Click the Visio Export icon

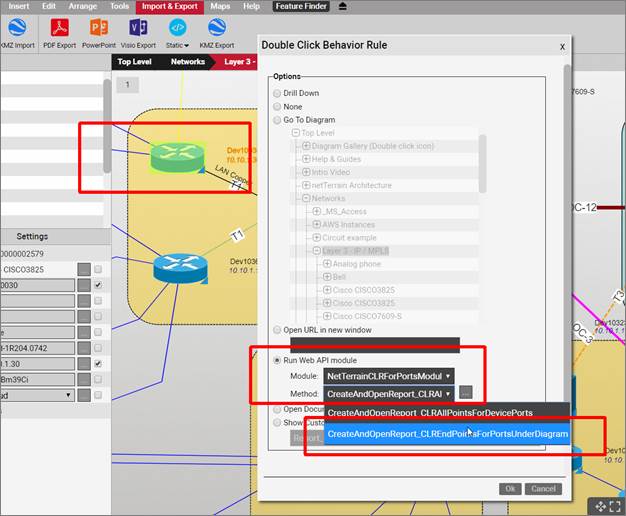[137, 28]
